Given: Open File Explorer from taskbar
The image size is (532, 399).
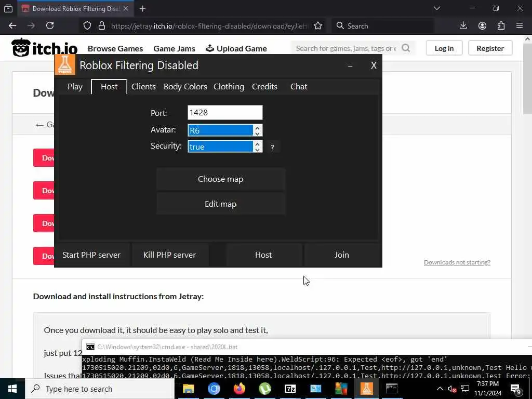Looking at the screenshot, I should pyautogui.click(x=188, y=389).
